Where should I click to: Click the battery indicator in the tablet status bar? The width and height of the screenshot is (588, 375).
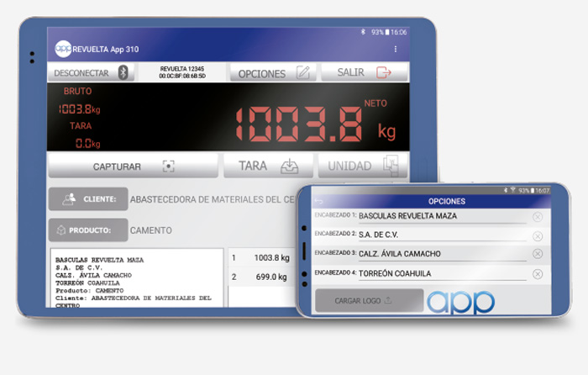point(387,32)
